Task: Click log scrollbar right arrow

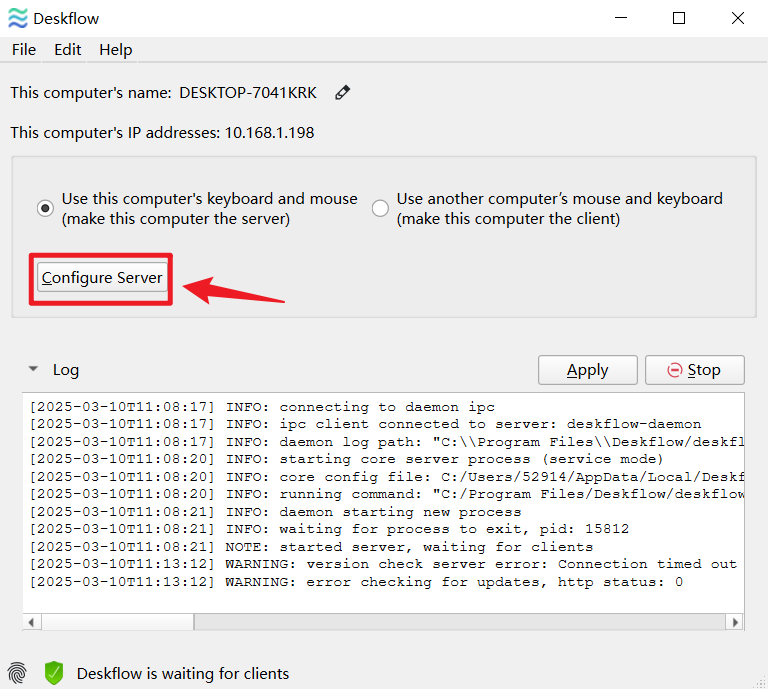Action: (735, 622)
